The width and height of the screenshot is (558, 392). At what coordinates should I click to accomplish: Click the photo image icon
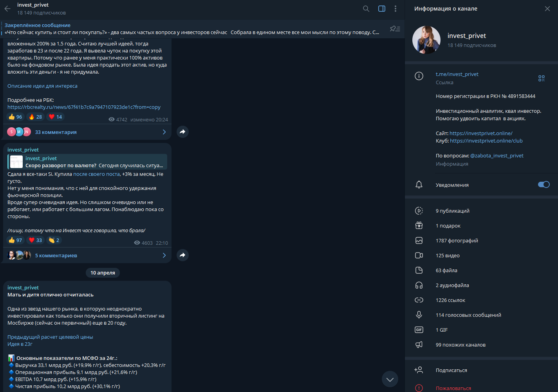coord(419,240)
